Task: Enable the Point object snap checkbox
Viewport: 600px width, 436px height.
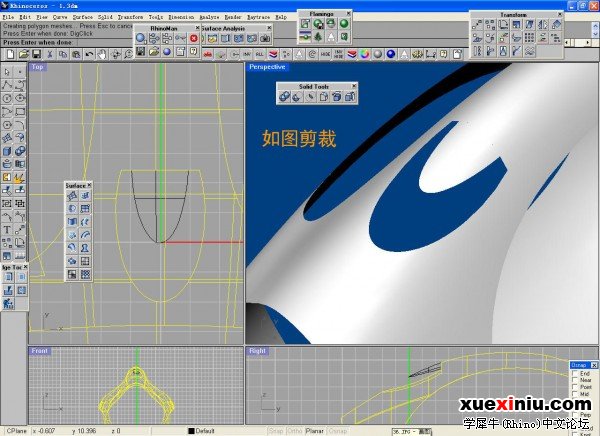Action: tap(575, 387)
